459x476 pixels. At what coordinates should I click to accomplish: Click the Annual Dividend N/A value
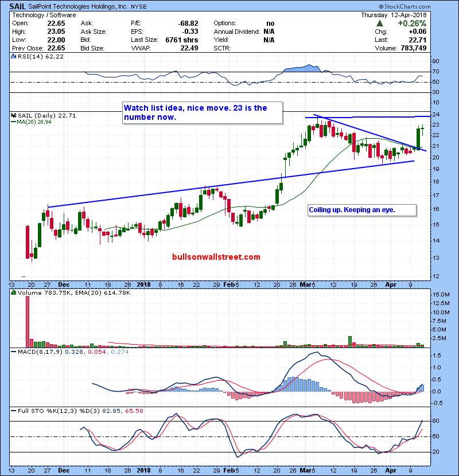tap(269, 32)
